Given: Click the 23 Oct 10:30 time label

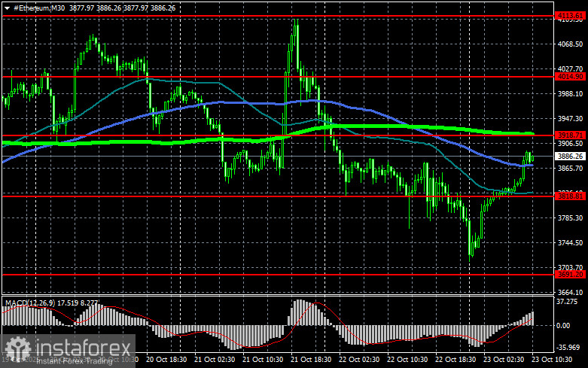Looking at the screenshot, I should pos(552,360).
